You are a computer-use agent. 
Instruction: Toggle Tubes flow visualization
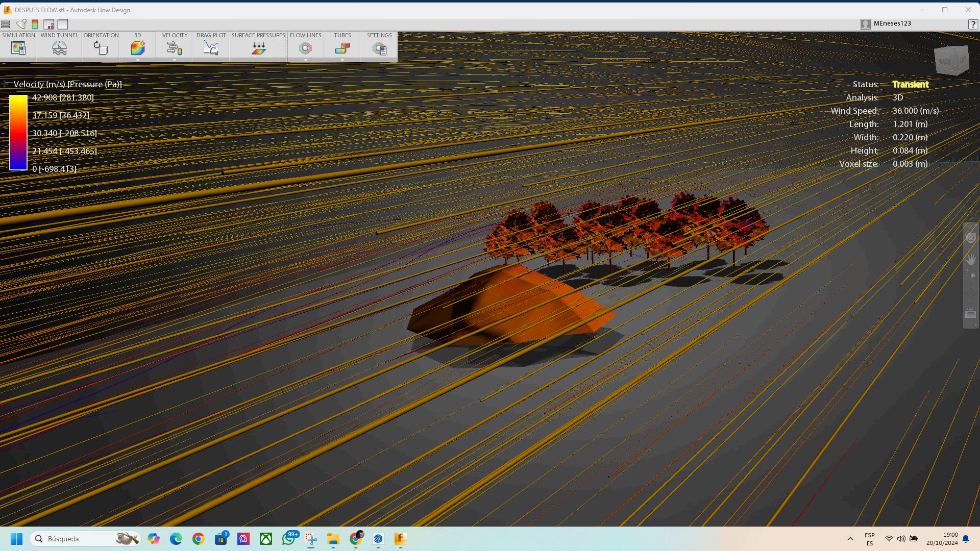[x=342, y=48]
